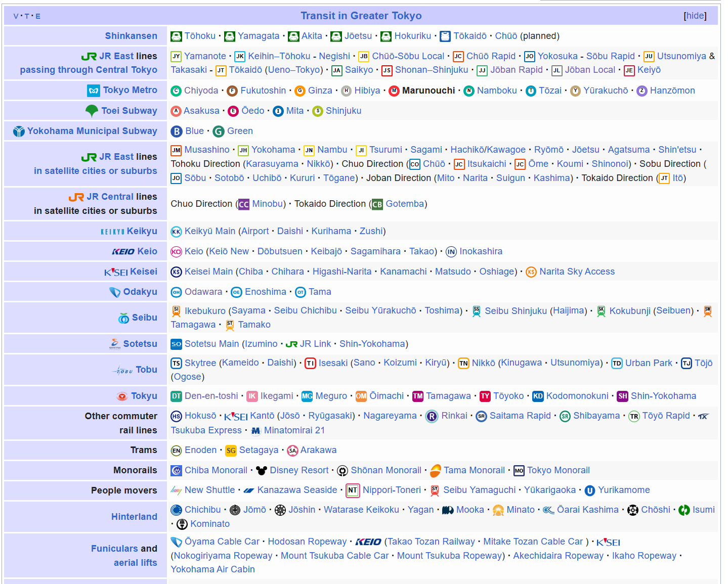Open the V (view template) link
This screenshot has height=584, width=728.
coord(16,16)
